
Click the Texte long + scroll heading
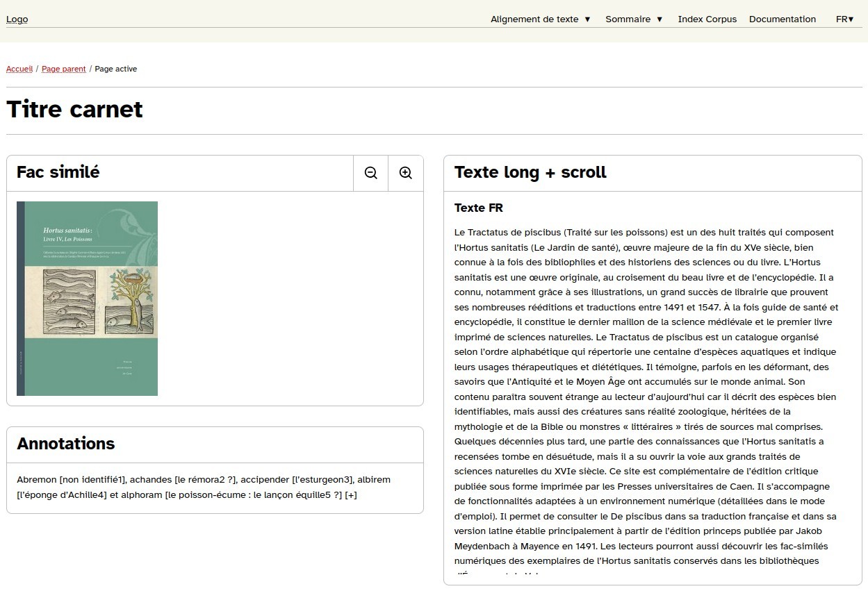point(530,172)
